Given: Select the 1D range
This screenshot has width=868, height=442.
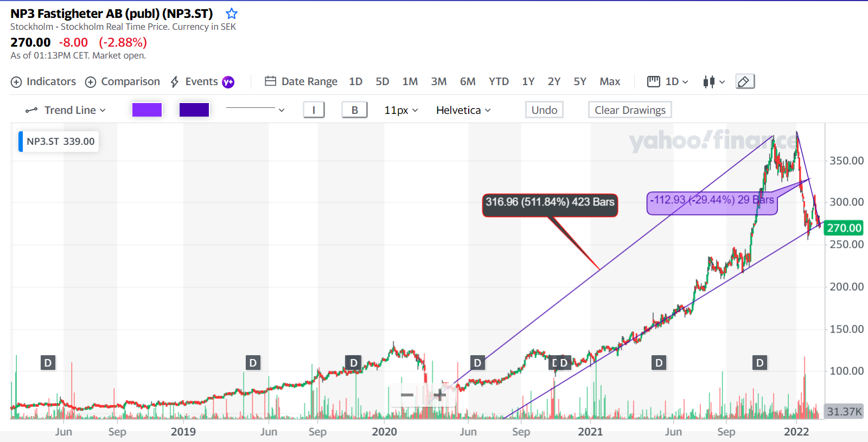Looking at the screenshot, I should pos(356,81).
